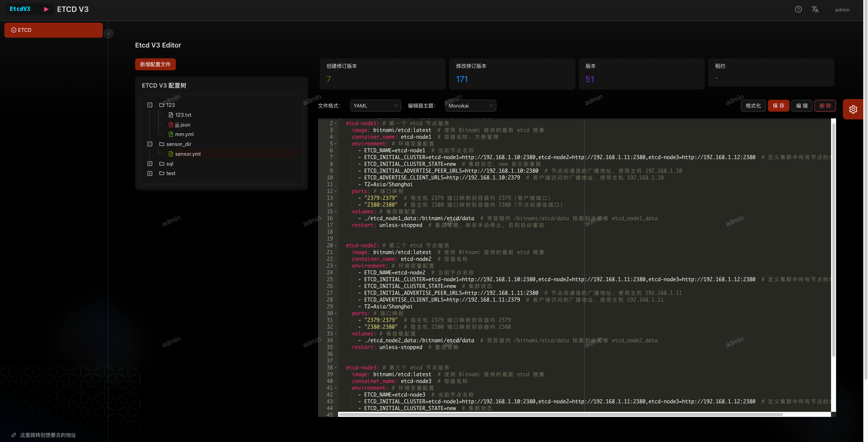This screenshot has height=442, width=868.
Task: Select 123.txt in the config tree
Action: [x=183, y=115]
